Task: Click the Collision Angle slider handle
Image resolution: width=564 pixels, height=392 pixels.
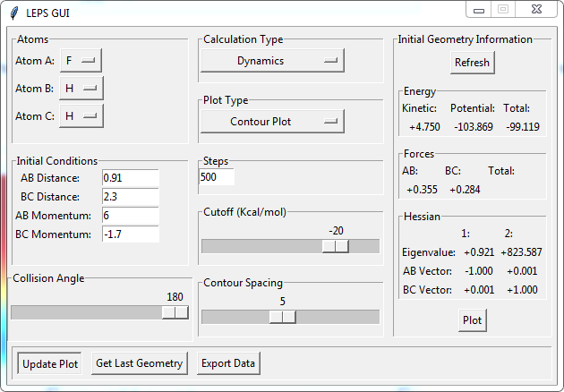Action: click(175, 311)
